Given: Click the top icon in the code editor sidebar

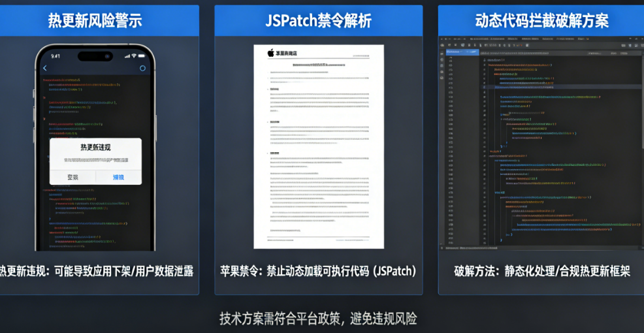Looking at the screenshot, I should point(442,53).
